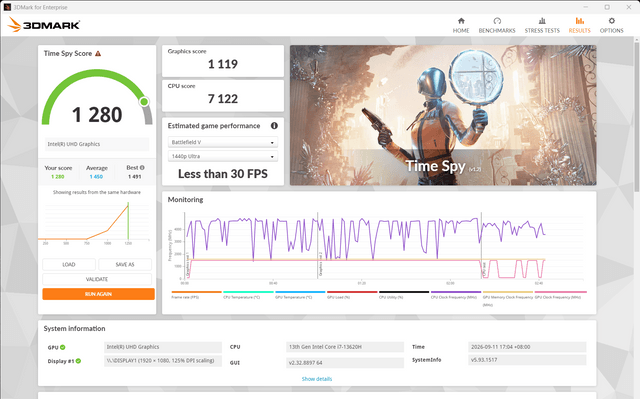Click the Time Spy banner image

pos(443,115)
